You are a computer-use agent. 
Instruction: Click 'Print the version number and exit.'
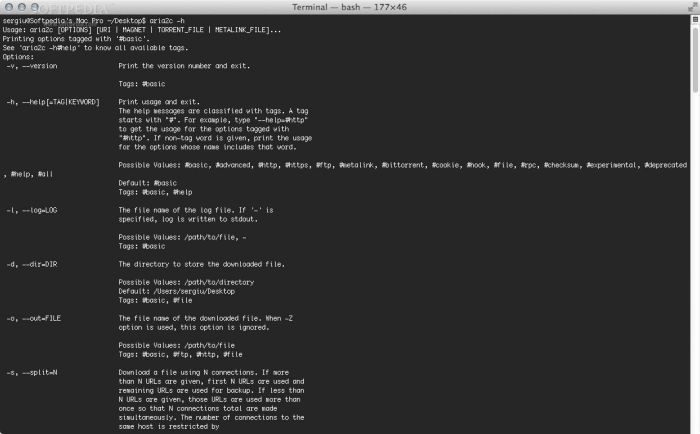[184, 66]
